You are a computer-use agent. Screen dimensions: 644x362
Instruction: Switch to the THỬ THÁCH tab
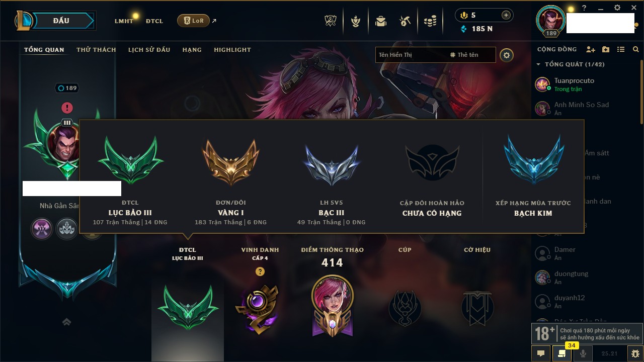96,50
